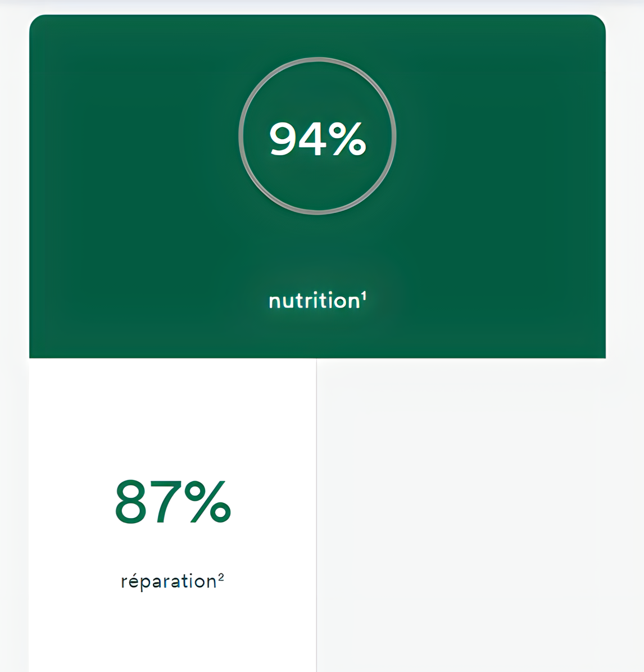Click the nutrition label on green card
Screen dimensions: 644x672
coord(314,301)
